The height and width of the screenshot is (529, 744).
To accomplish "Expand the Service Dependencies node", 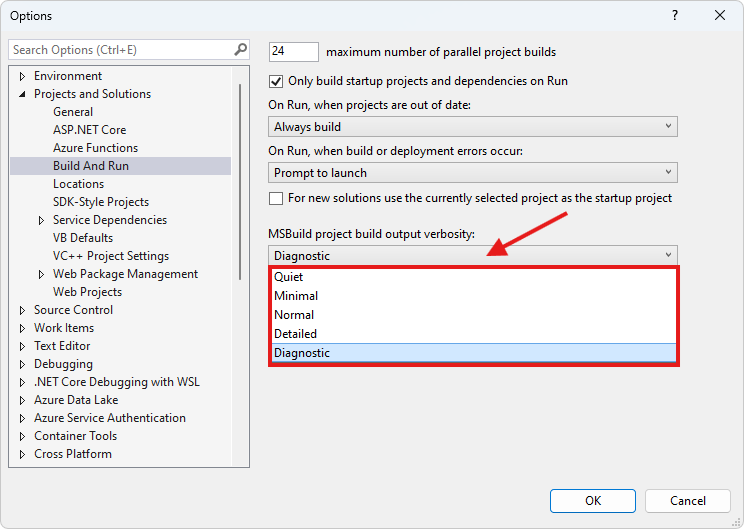I will coord(41,220).
